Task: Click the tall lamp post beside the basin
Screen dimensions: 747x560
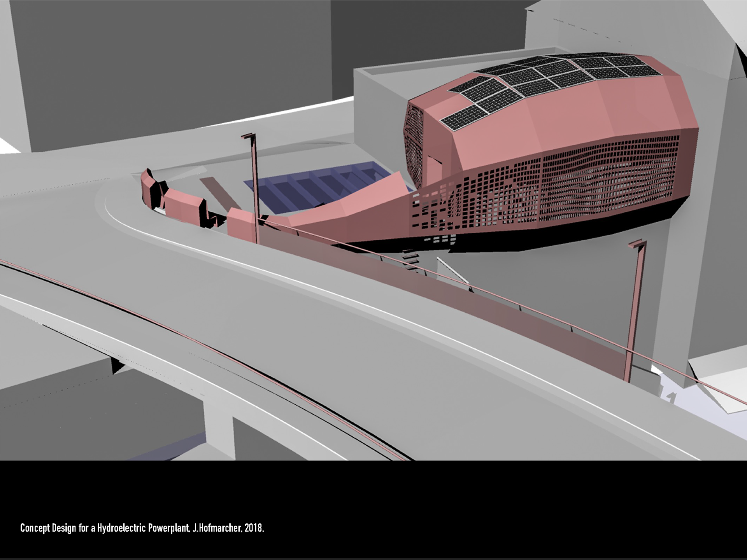Action: 255,187
